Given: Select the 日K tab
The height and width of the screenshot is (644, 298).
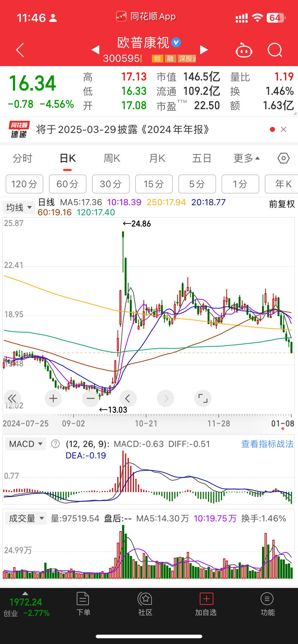Looking at the screenshot, I should click(x=67, y=158).
